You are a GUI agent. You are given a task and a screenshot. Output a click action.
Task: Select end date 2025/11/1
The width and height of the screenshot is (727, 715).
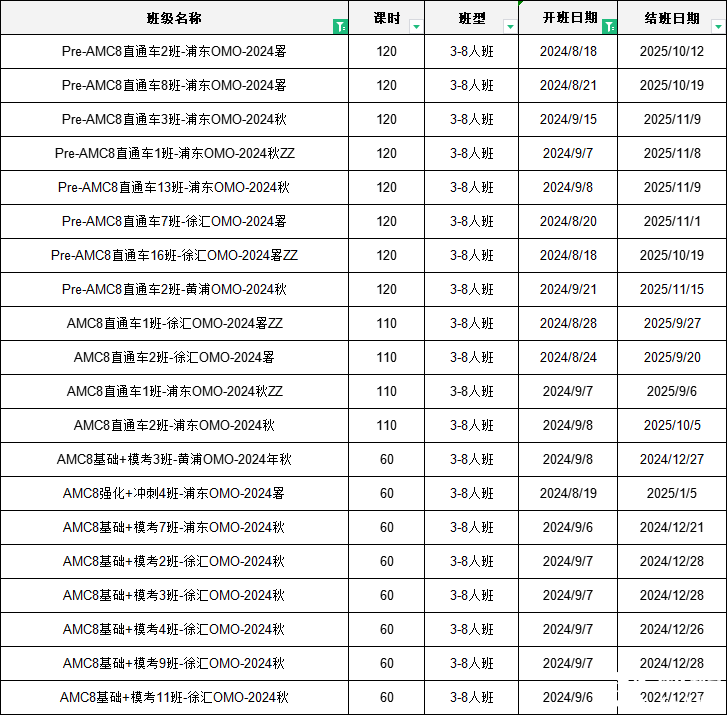click(x=672, y=221)
